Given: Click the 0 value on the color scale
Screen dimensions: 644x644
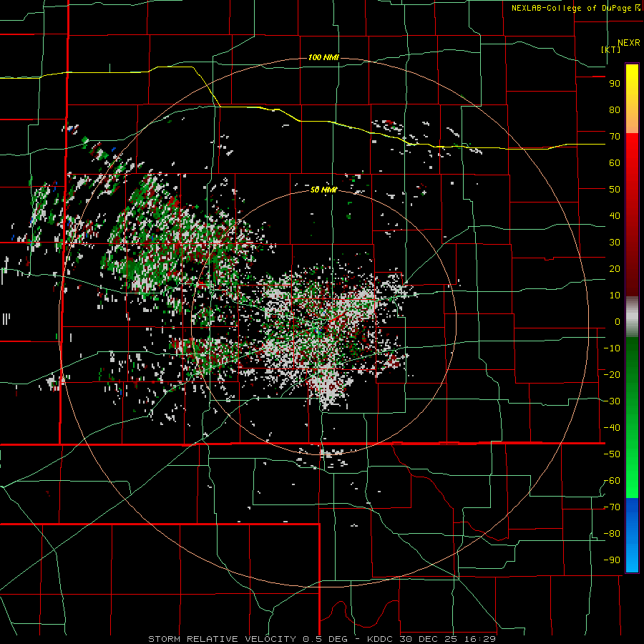Looking at the screenshot, I should click(618, 322).
